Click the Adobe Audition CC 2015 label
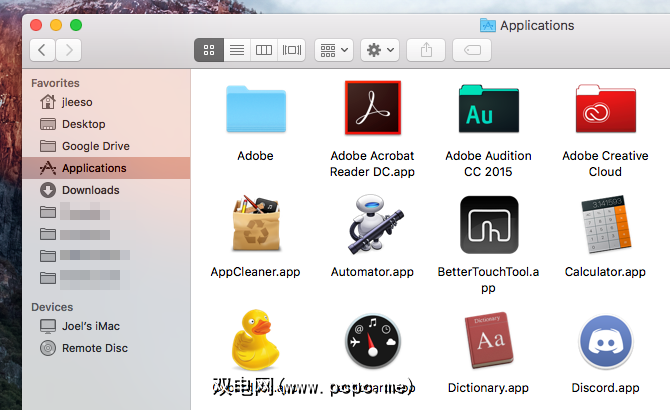Screen dimensions: 670x410 pos(488,164)
